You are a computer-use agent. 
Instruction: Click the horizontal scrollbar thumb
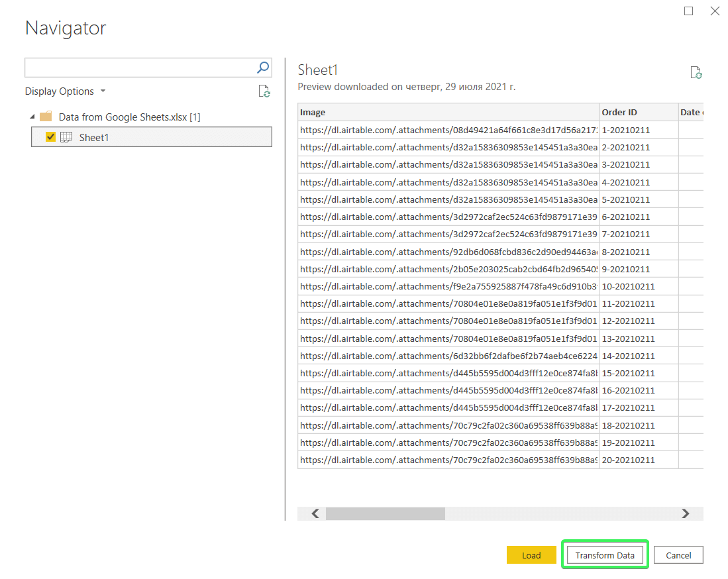386,513
